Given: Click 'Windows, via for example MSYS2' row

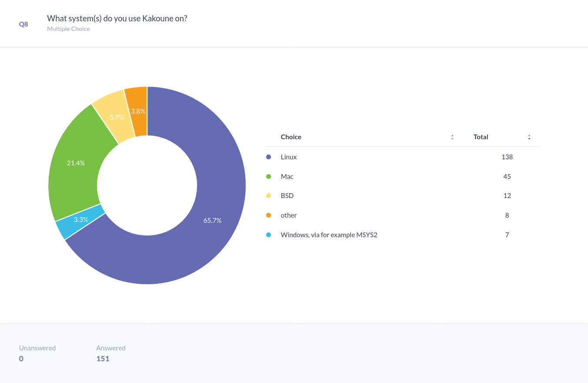Looking at the screenshot, I should point(329,235).
